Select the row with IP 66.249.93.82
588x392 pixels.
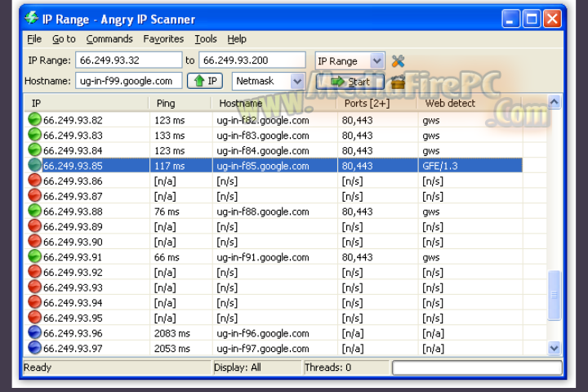(274, 120)
